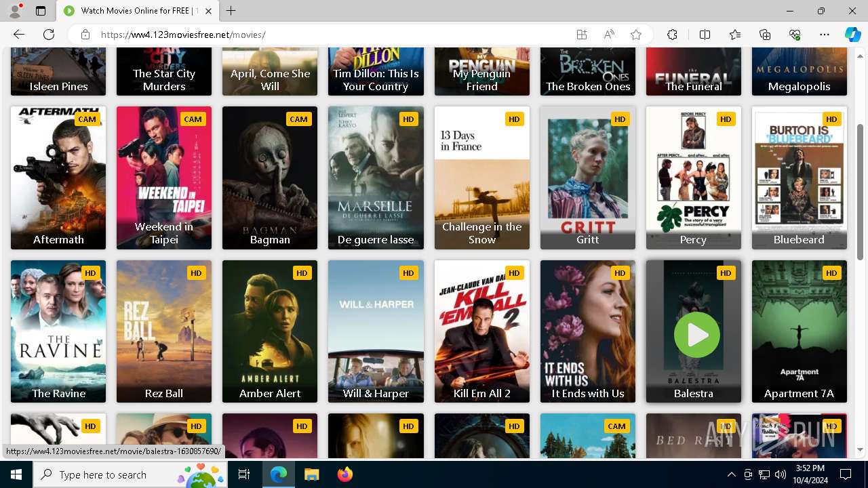This screenshot has height=488, width=868.
Task: Click the Megalopolis movie title
Action: 800,86
